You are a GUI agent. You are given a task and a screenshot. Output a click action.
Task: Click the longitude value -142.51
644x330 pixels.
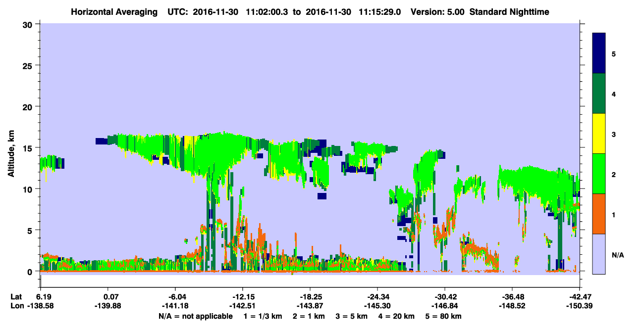click(x=243, y=306)
